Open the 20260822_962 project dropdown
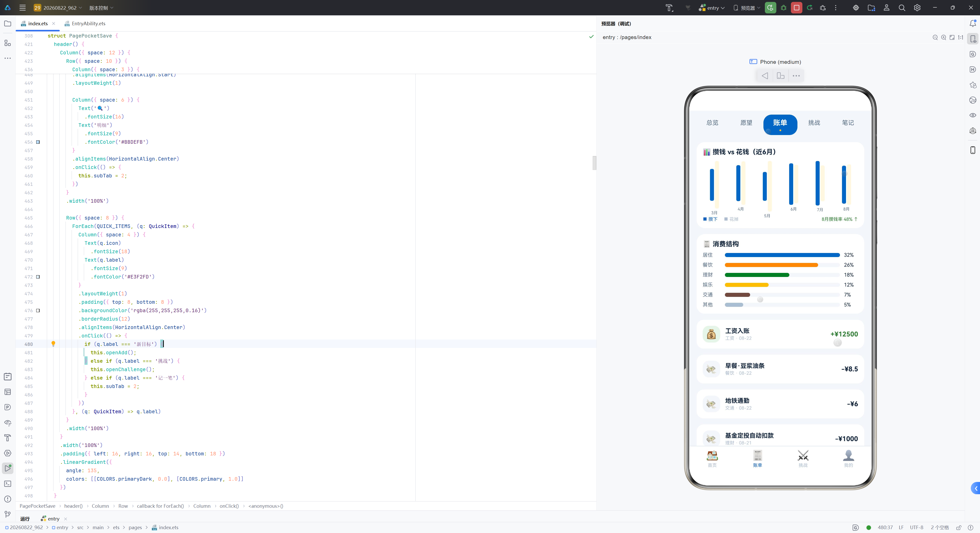Screen dimensions: 980x533 (x=58, y=8)
